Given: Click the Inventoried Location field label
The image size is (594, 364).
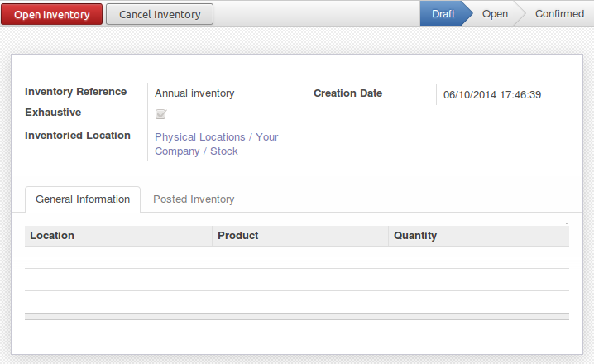Looking at the screenshot, I should (x=78, y=136).
